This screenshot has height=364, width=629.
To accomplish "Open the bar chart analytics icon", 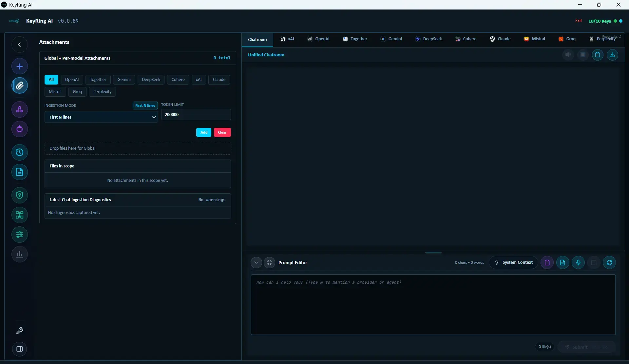I will click(x=20, y=254).
